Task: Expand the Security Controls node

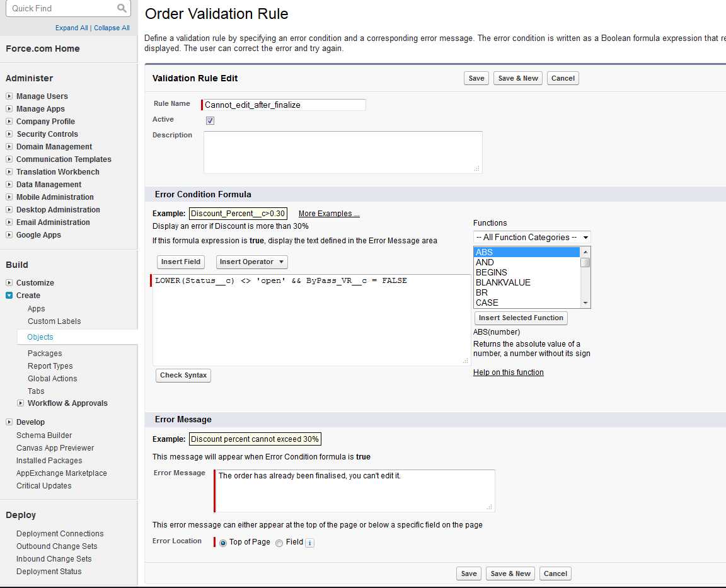Action: [x=9, y=134]
